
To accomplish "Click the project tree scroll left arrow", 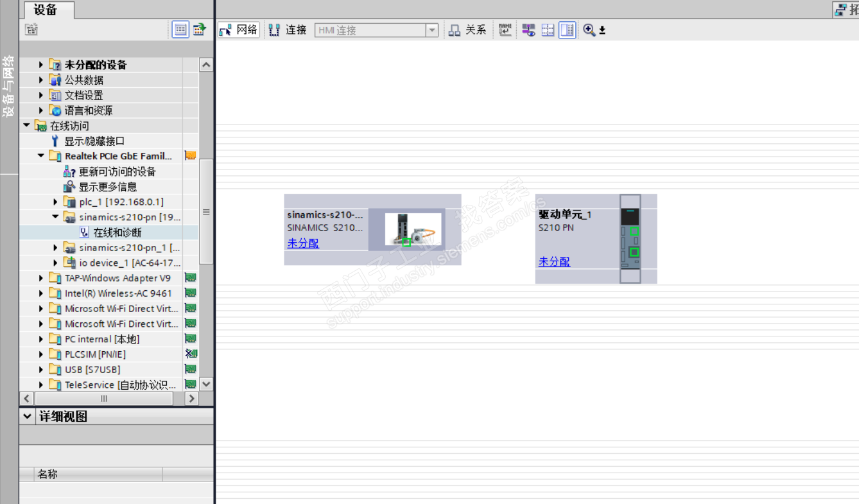I will click(x=26, y=399).
